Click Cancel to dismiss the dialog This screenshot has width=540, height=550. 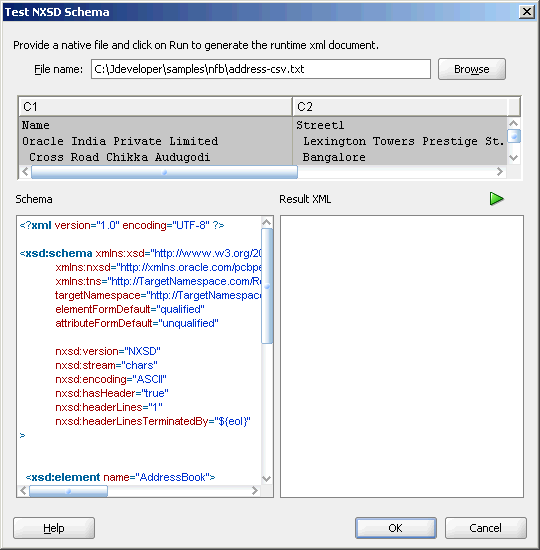click(x=486, y=528)
